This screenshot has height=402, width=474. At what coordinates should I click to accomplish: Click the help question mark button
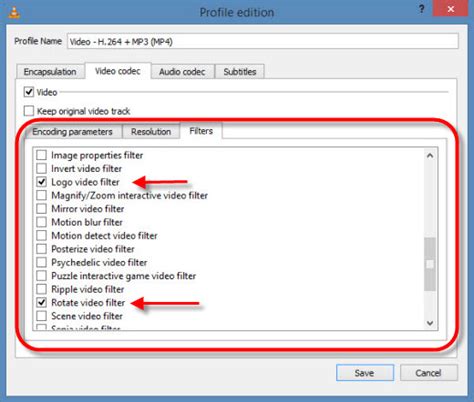click(421, 9)
